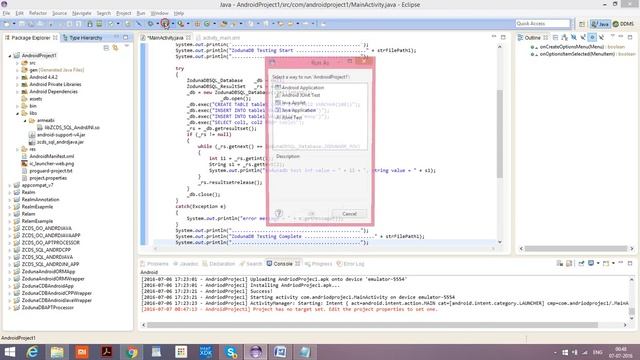Open the Project menu
The width and height of the screenshot is (640, 360).
pyautogui.click(x=124, y=13)
